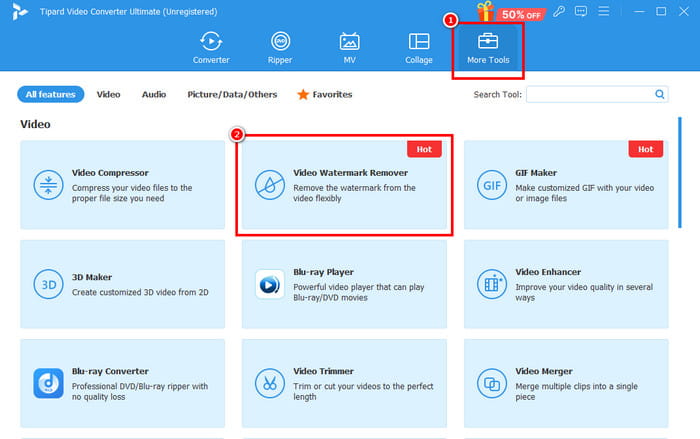The image size is (700, 439).
Task: Filter tools by Video category
Action: coord(108,94)
